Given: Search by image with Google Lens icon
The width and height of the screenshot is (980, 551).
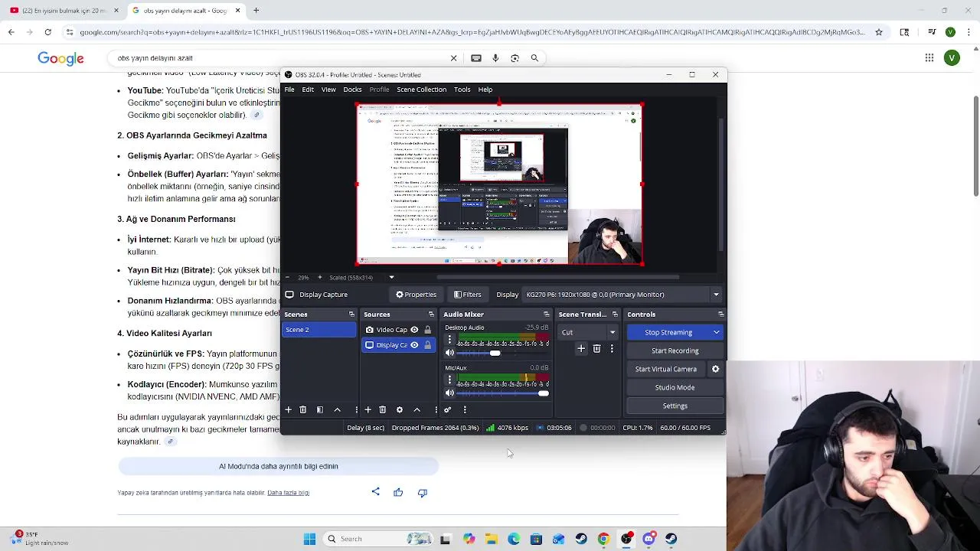Looking at the screenshot, I should click(514, 58).
